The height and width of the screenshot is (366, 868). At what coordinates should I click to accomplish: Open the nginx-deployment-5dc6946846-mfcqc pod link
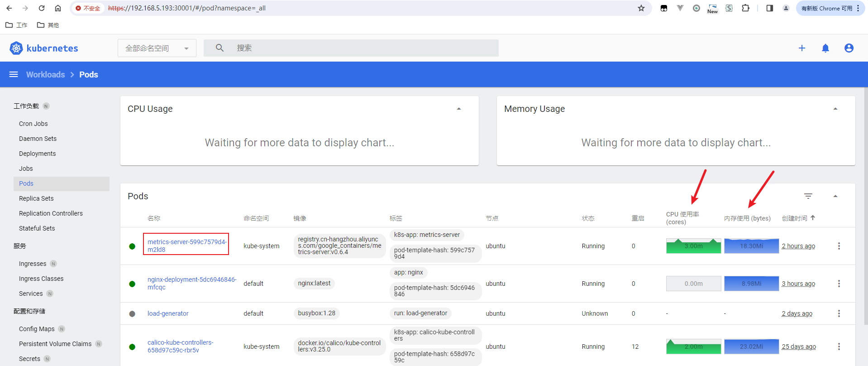(192, 283)
